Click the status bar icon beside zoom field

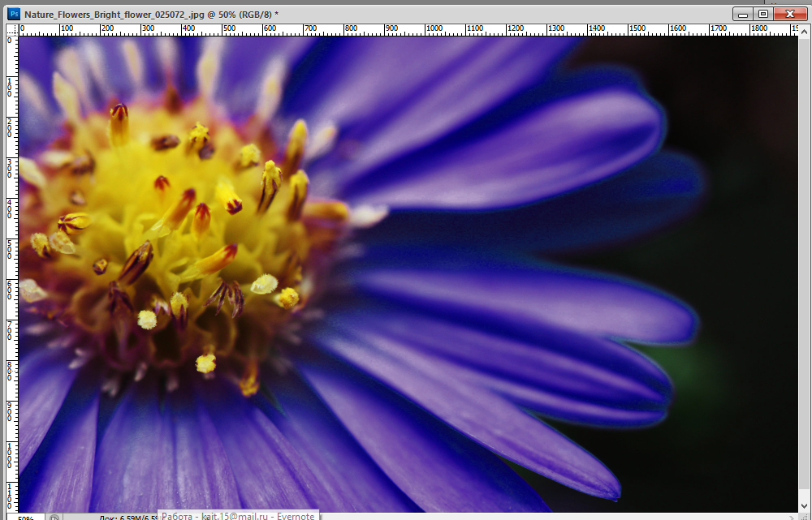[x=54, y=517]
